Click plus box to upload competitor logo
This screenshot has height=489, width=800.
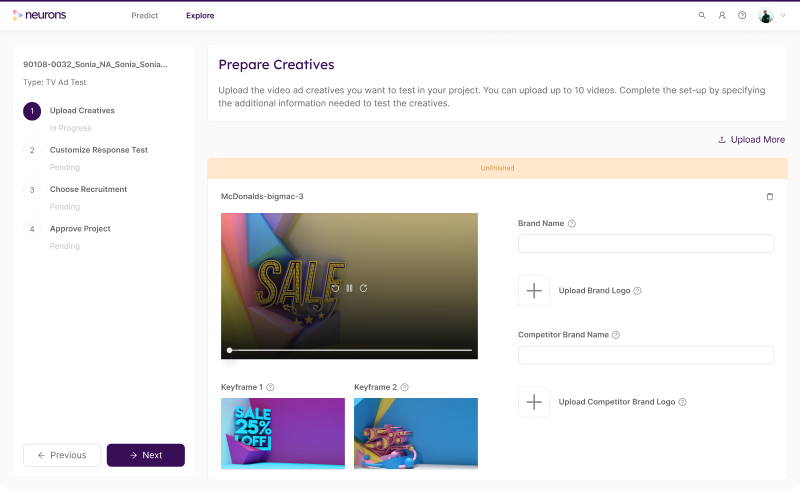click(x=534, y=402)
